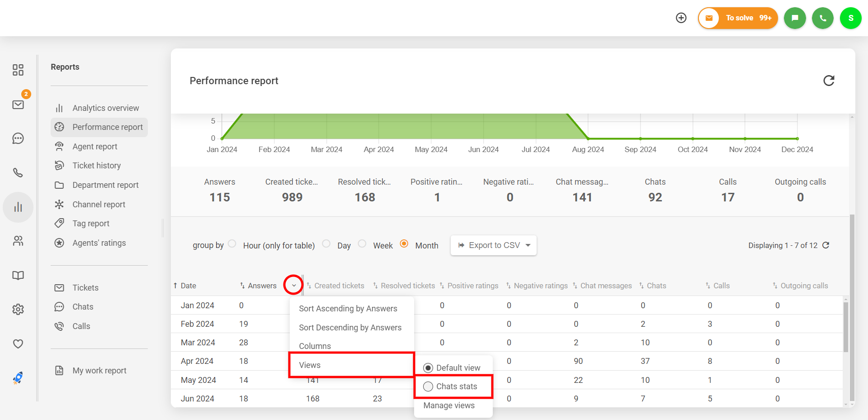Click the green phone button in header
The height and width of the screenshot is (420, 868).
click(822, 18)
